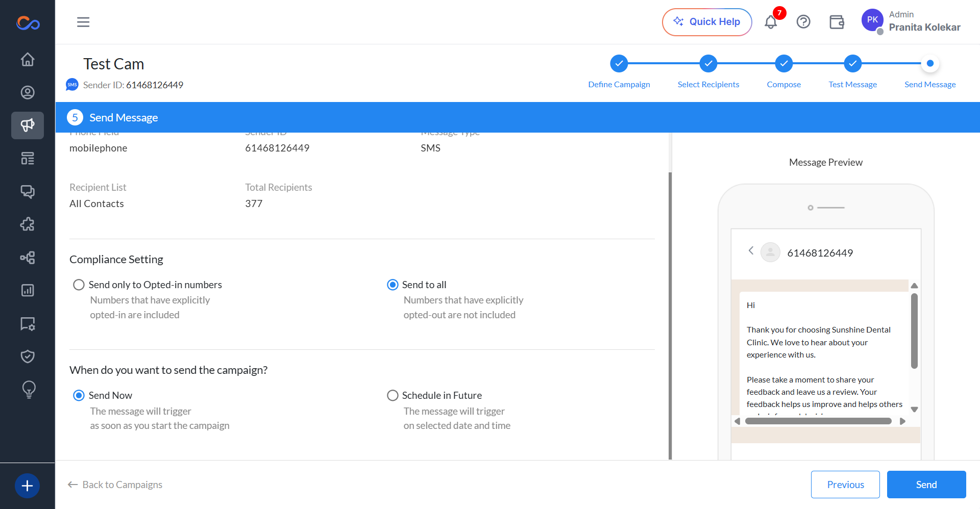Viewport: 980px width, 509px height.
Task: Click the preview scroll right arrow
Action: 902,421
